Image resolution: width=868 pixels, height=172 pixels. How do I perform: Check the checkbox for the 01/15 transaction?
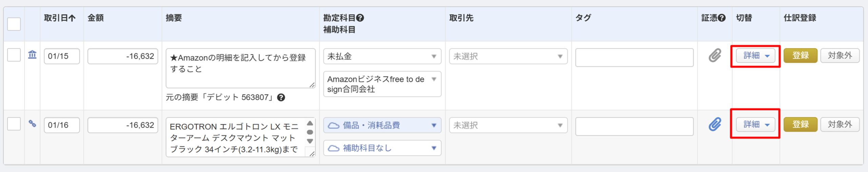(x=14, y=55)
